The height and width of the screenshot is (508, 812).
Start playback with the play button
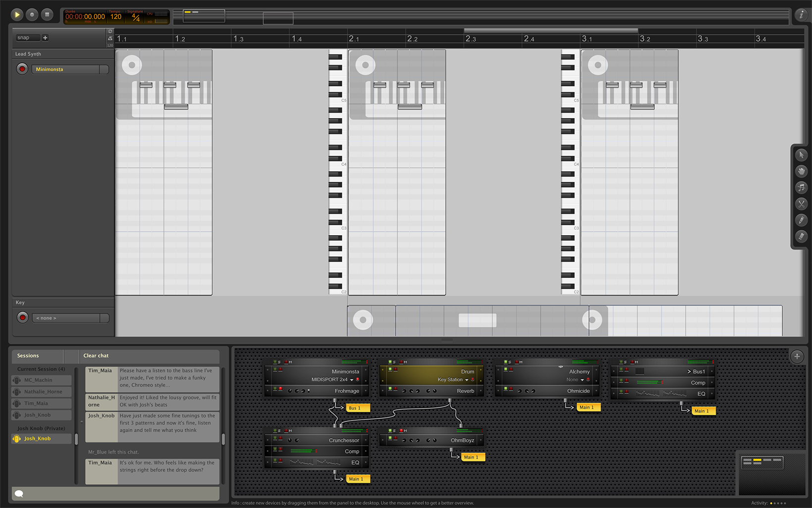(x=17, y=14)
